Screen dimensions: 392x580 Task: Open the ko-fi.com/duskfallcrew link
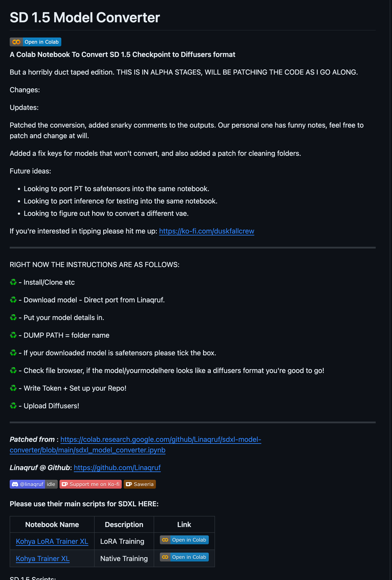pyautogui.click(x=207, y=231)
